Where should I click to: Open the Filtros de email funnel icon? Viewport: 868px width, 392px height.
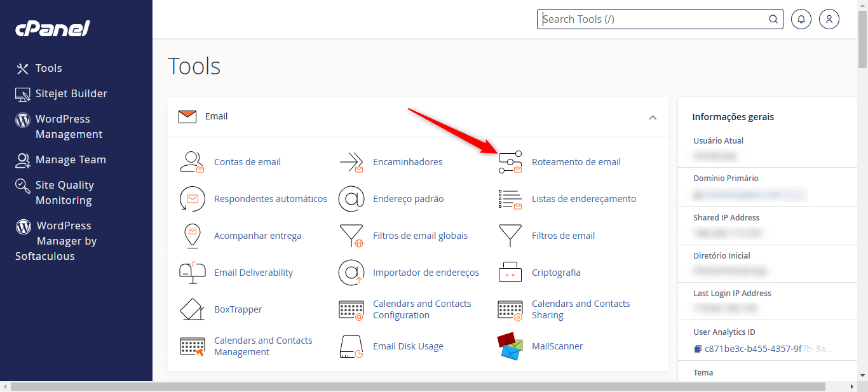coord(510,236)
